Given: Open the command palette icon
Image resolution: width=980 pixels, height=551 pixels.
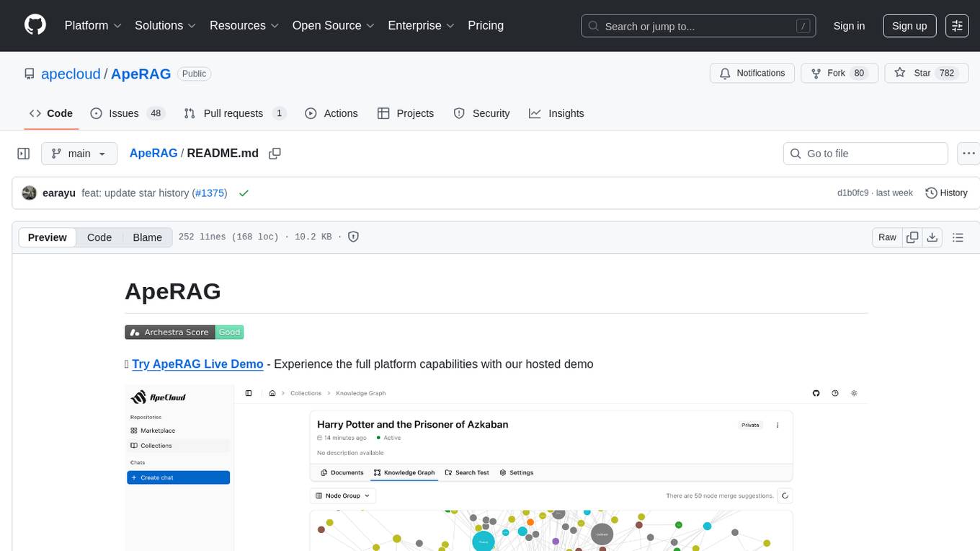Looking at the screenshot, I should [x=957, y=26].
